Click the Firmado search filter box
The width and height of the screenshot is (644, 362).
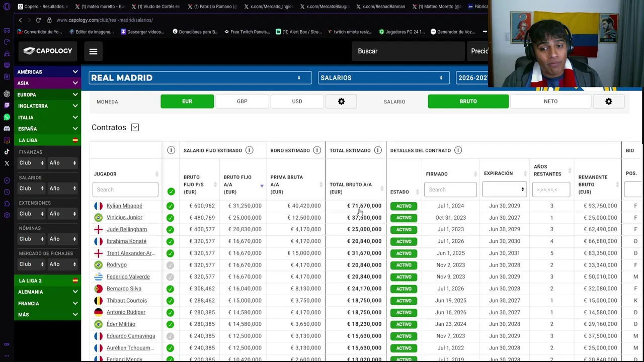point(450,190)
